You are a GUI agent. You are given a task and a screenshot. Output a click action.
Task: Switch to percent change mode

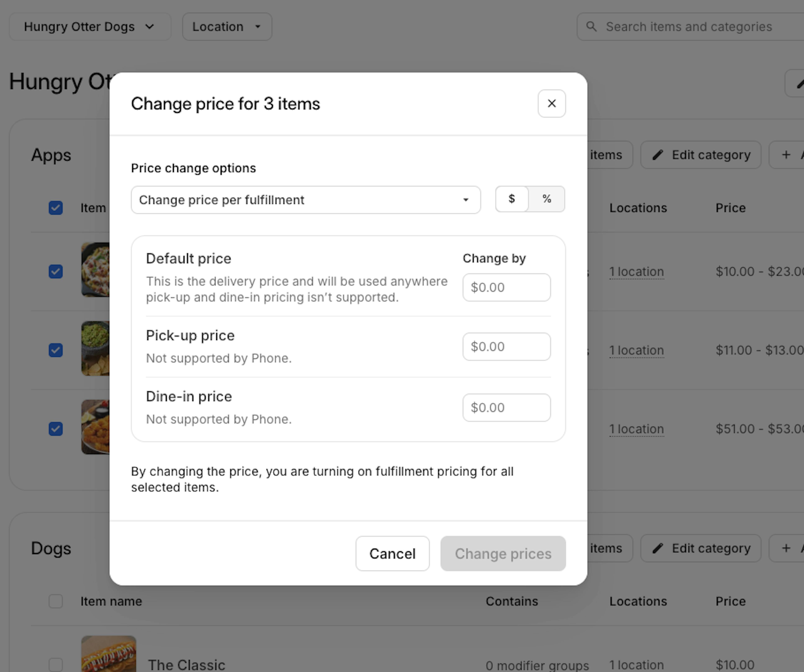pyautogui.click(x=546, y=199)
